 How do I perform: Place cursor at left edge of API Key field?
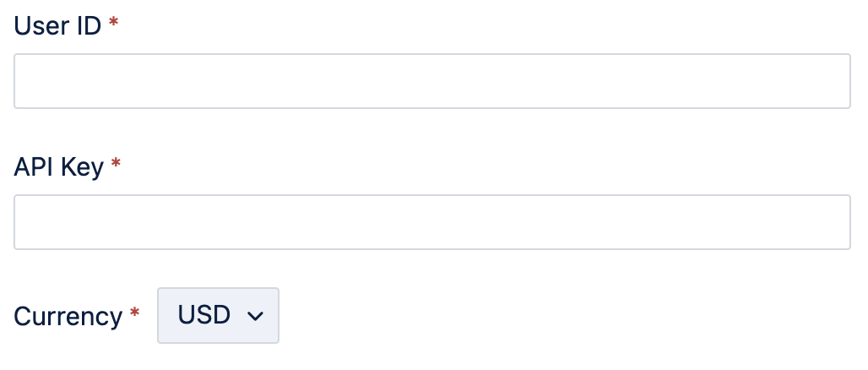point(24,222)
